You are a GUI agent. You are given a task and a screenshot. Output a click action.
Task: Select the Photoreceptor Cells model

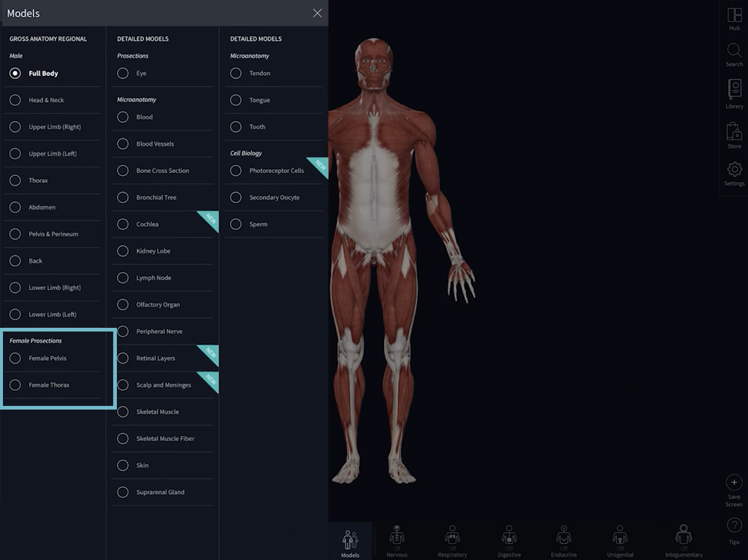(236, 171)
